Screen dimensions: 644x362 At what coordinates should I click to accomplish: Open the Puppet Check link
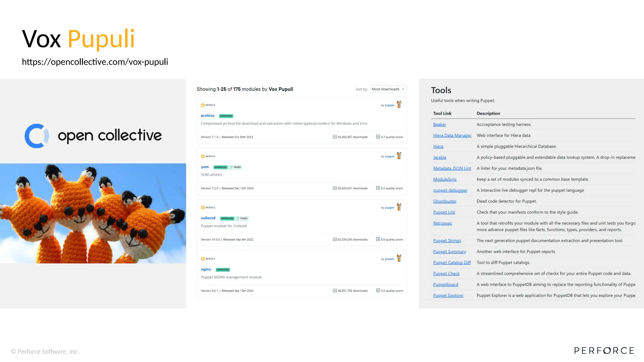tap(446, 274)
